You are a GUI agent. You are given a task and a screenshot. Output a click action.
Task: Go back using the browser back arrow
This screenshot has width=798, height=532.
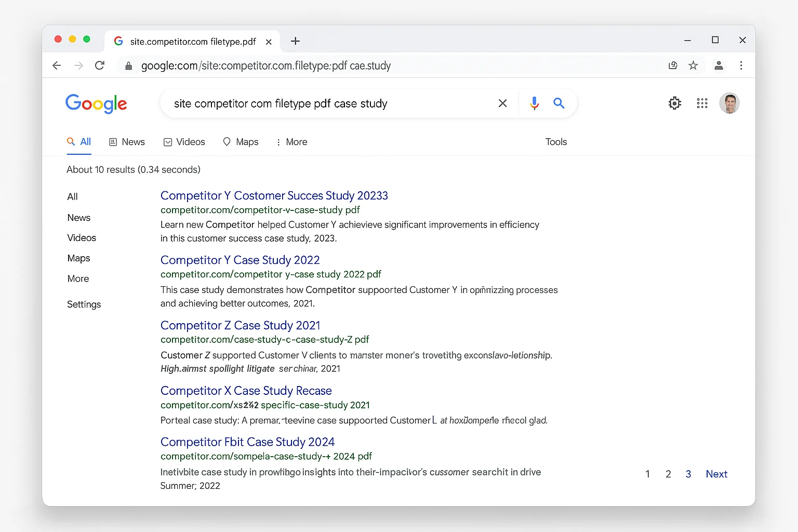click(57, 65)
